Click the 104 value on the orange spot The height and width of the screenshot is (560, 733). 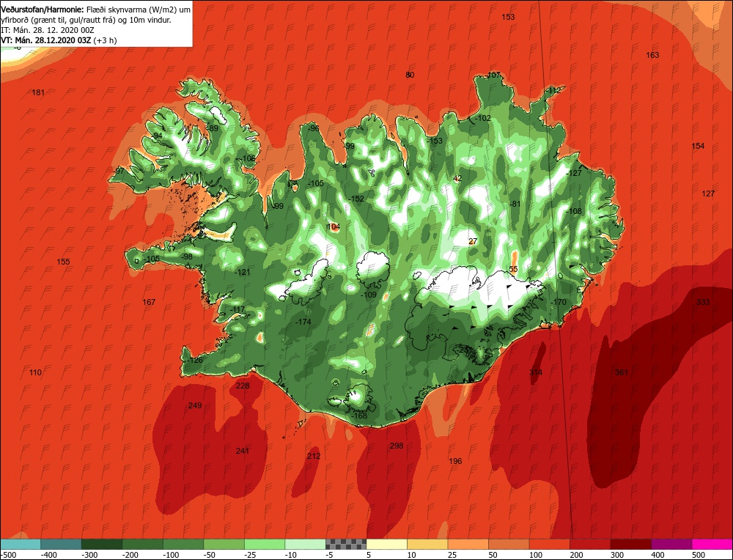coord(334,226)
